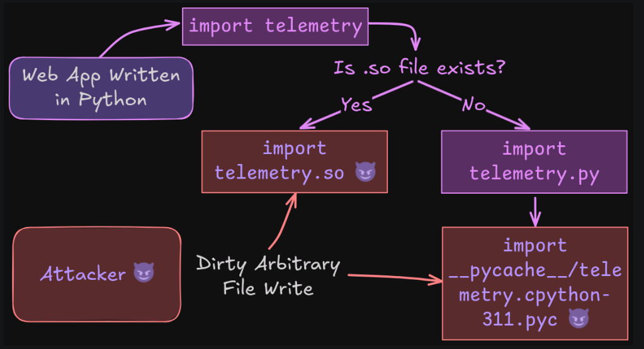This screenshot has height=349, width=644.
Task: Select the 'import telemetry' box
Action: pyautogui.click(x=275, y=26)
